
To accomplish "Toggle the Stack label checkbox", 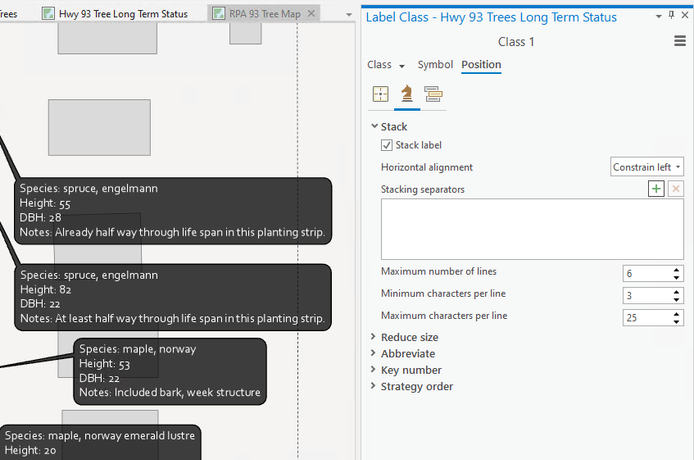I will [387, 145].
